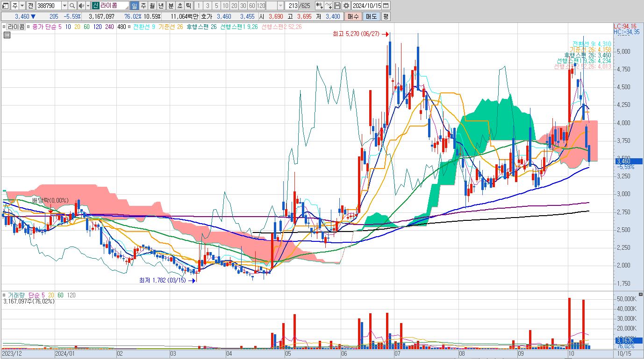
Task: Expand the interval dropdown after 120
Action: coord(280,6)
